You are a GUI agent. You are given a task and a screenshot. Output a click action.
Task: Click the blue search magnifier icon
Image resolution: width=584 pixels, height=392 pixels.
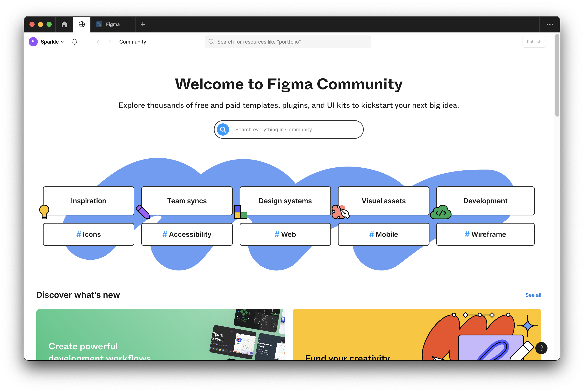coord(223,130)
